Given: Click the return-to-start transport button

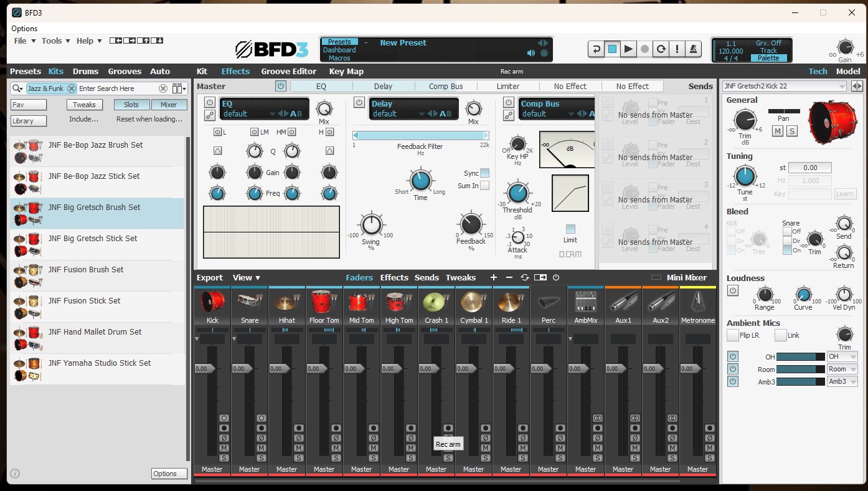Looking at the screenshot, I should pos(596,49).
